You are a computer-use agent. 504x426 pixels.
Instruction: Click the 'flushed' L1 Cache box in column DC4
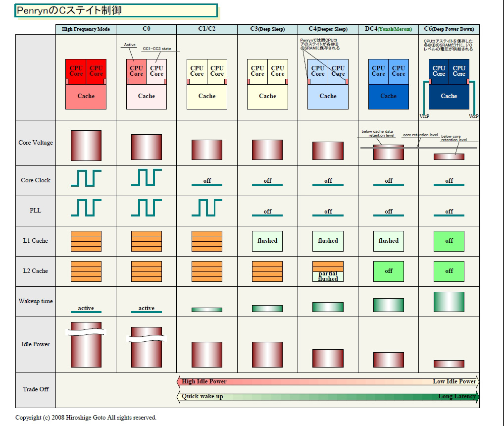[x=388, y=241]
